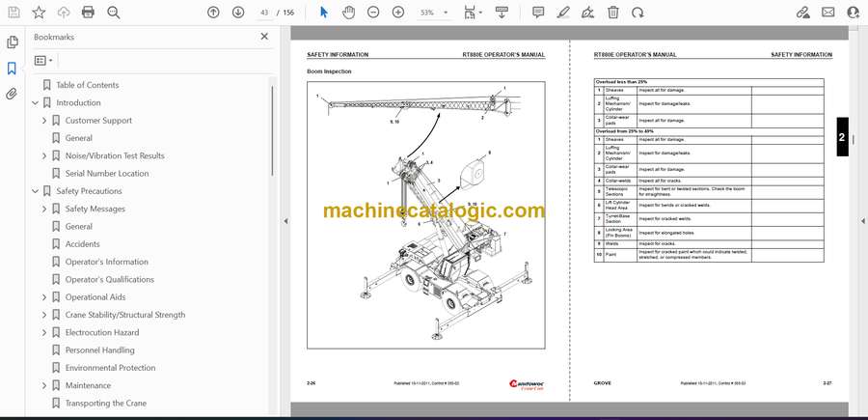Open the Environmental Protection bookmark
The width and height of the screenshot is (868, 420).
click(x=110, y=368)
